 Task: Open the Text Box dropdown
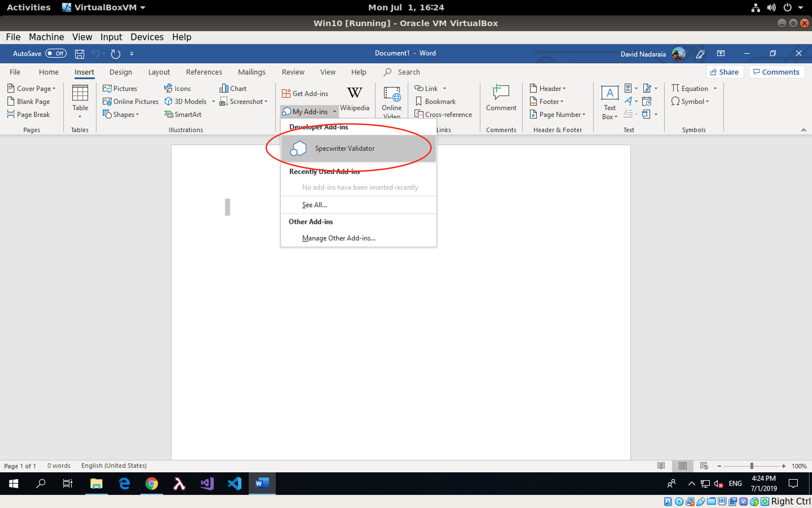click(610, 102)
